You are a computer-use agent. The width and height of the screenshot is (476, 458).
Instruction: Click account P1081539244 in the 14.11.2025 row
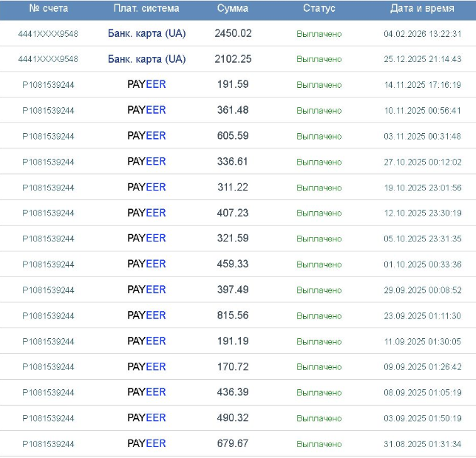point(48,85)
